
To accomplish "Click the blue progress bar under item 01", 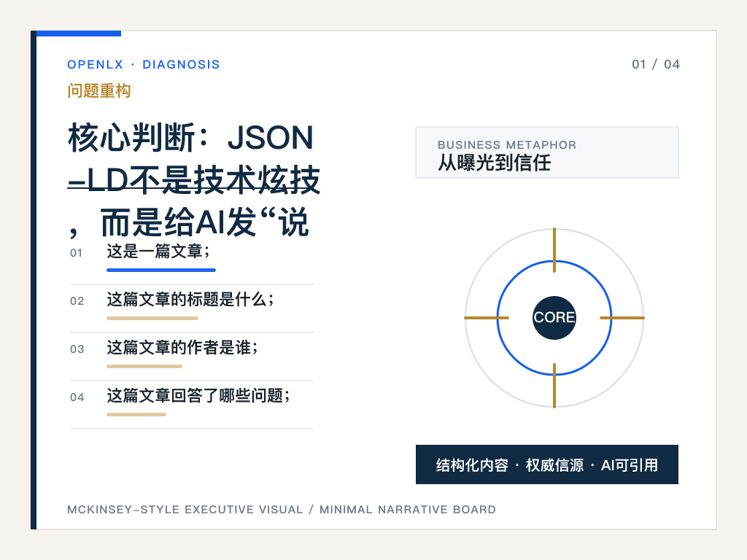I will coord(161,270).
